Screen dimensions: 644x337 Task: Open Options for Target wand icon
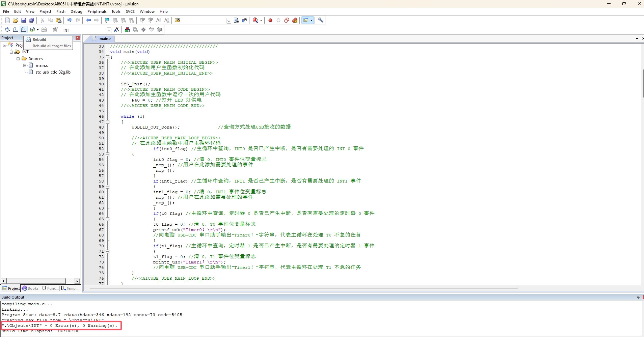[116, 30]
